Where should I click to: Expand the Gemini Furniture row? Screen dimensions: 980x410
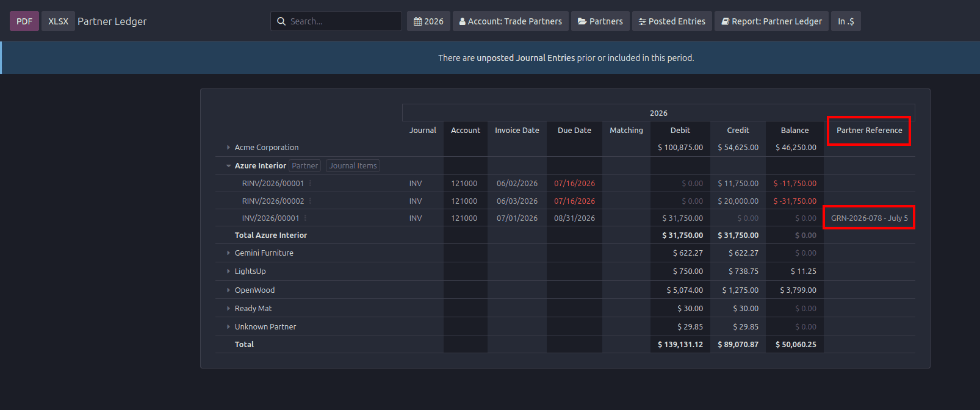tap(228, 253)
